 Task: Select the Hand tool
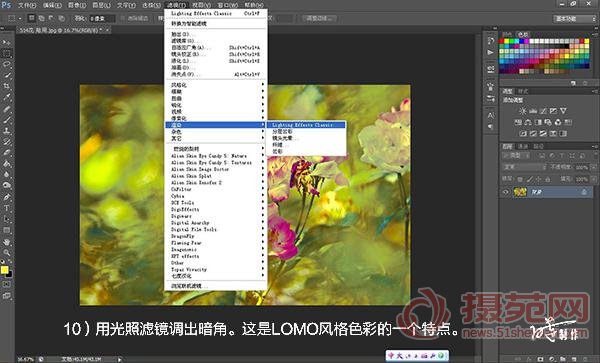point(7,242)
